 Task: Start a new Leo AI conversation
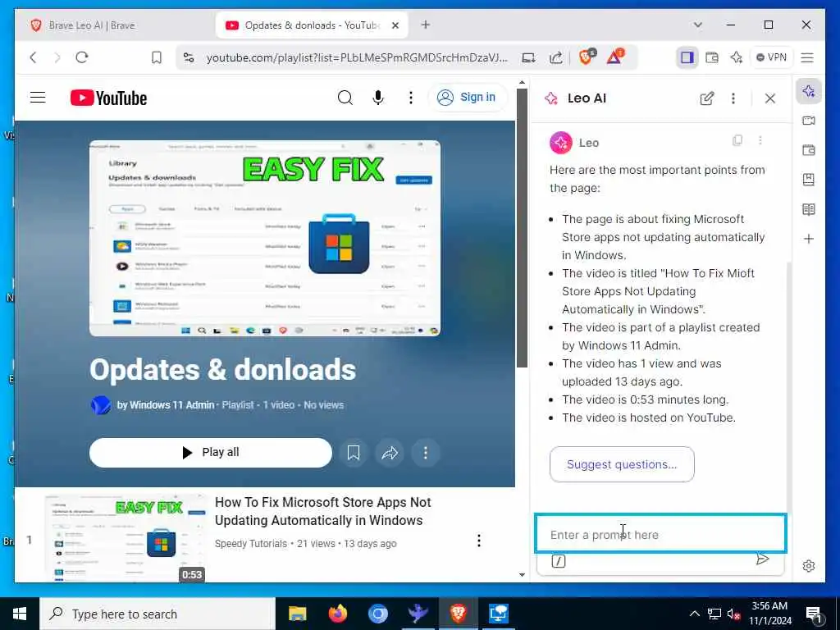click(x=707, y=98)
